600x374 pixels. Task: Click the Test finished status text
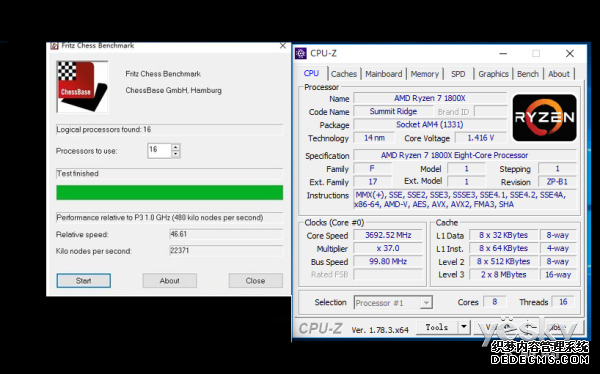78,174
